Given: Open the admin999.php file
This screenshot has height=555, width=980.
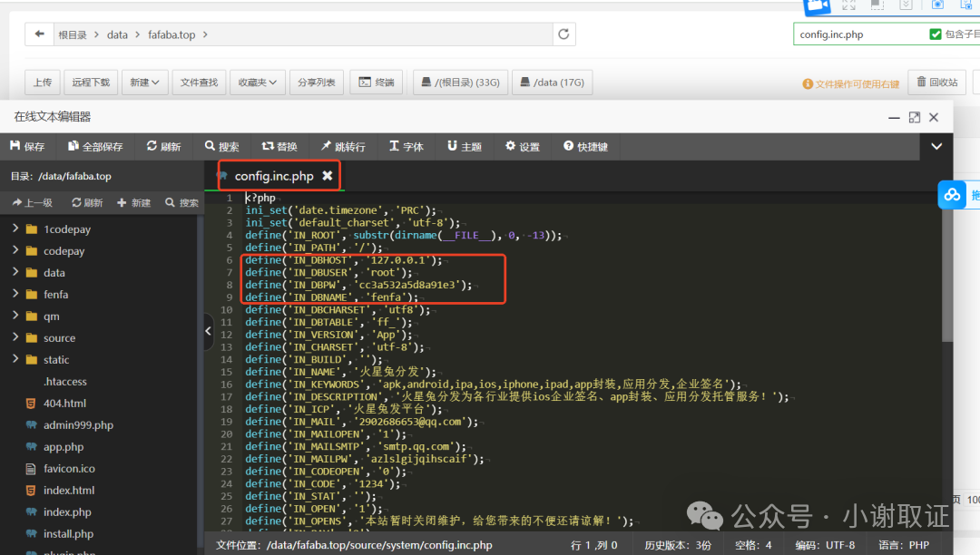Looking at the screenshot, I should (x=78, y=425).
